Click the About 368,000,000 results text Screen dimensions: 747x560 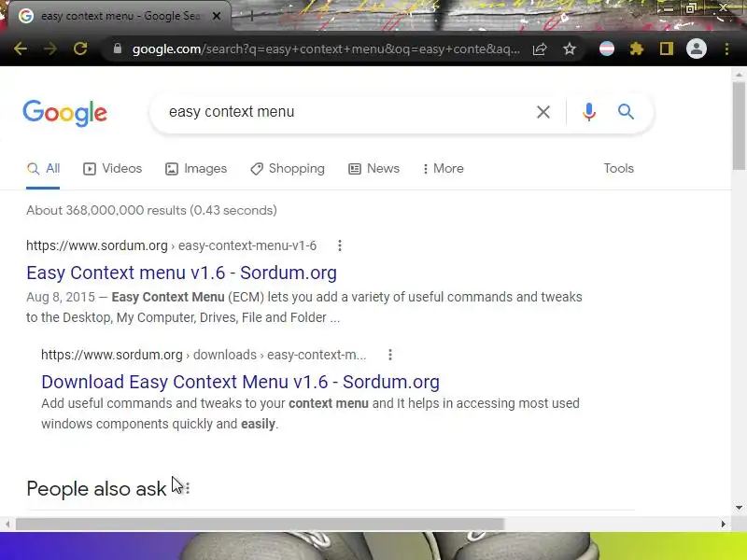151,211
